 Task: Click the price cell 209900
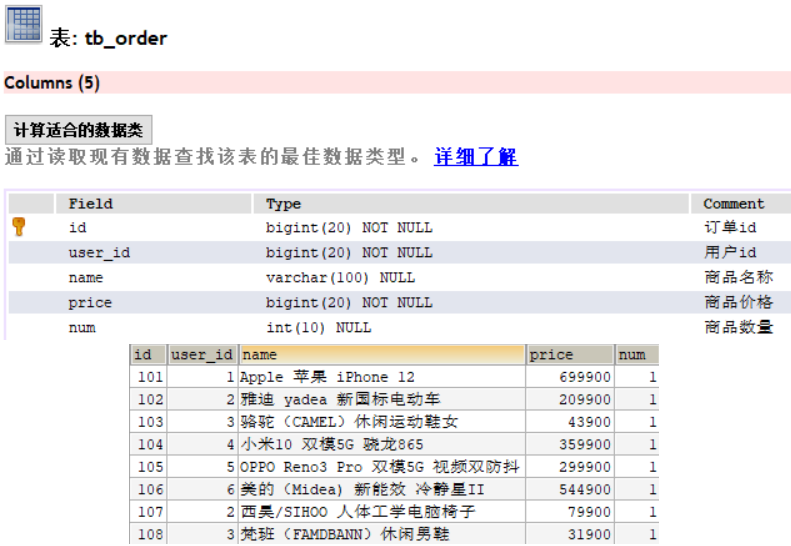coord(570,399)
